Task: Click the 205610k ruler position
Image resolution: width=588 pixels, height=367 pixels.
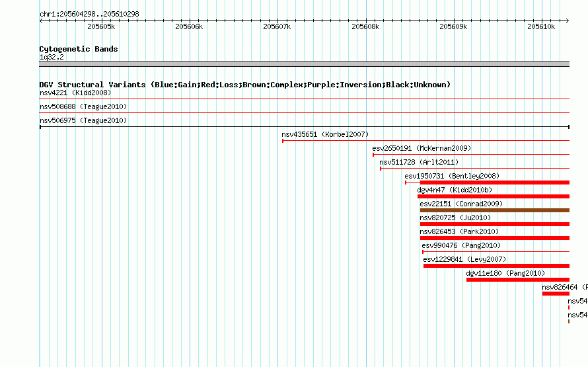Action: 541,26
